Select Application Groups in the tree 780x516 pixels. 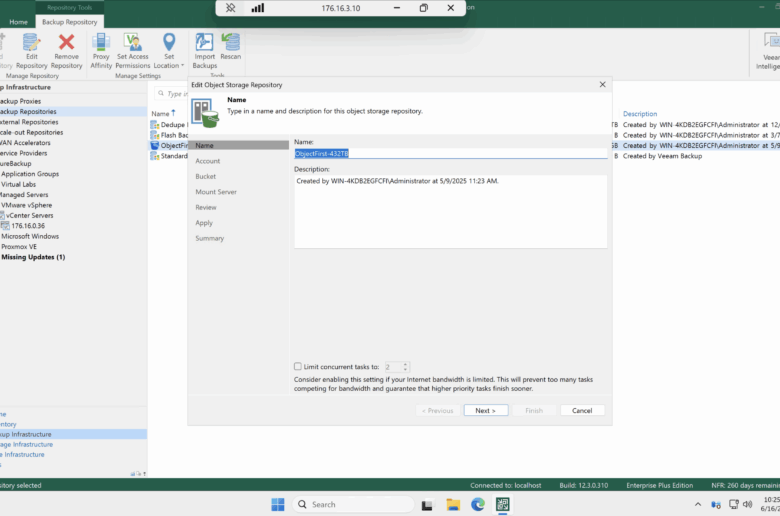click(30, 174)
